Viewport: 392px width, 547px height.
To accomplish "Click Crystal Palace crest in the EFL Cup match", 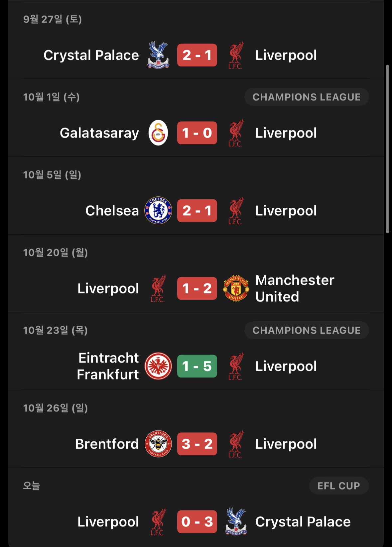I will (236, 522).
